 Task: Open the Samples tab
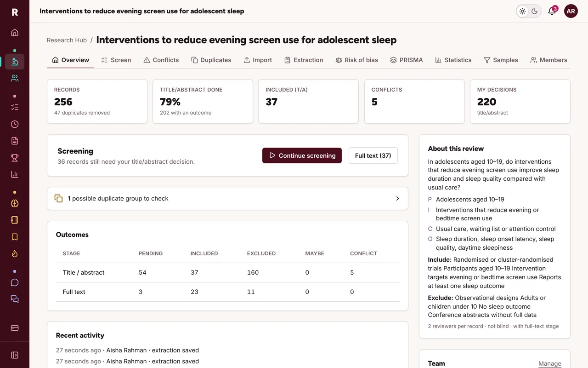point(501,60)
